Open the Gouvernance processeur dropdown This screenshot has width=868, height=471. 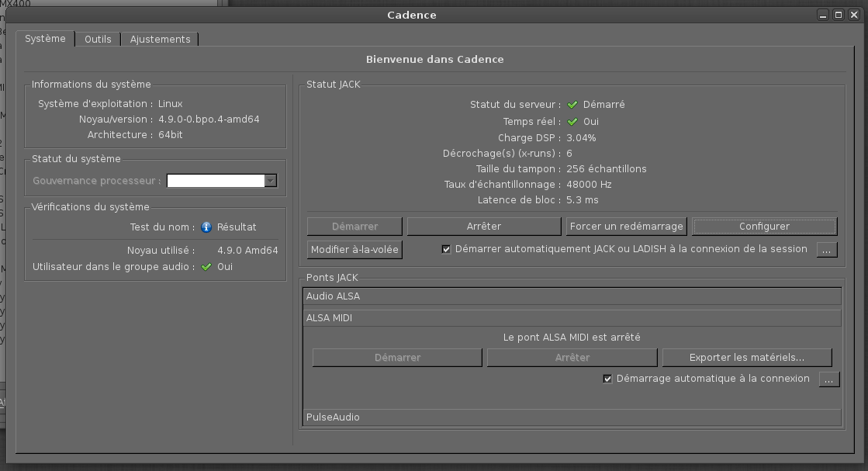point(221,181)
